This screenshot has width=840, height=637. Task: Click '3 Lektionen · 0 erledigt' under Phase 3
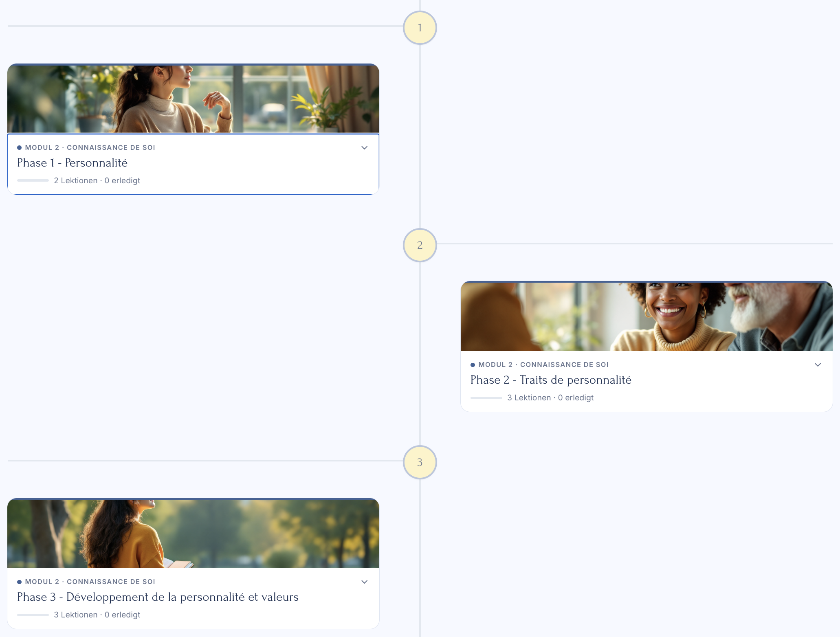tap(97, 615)
